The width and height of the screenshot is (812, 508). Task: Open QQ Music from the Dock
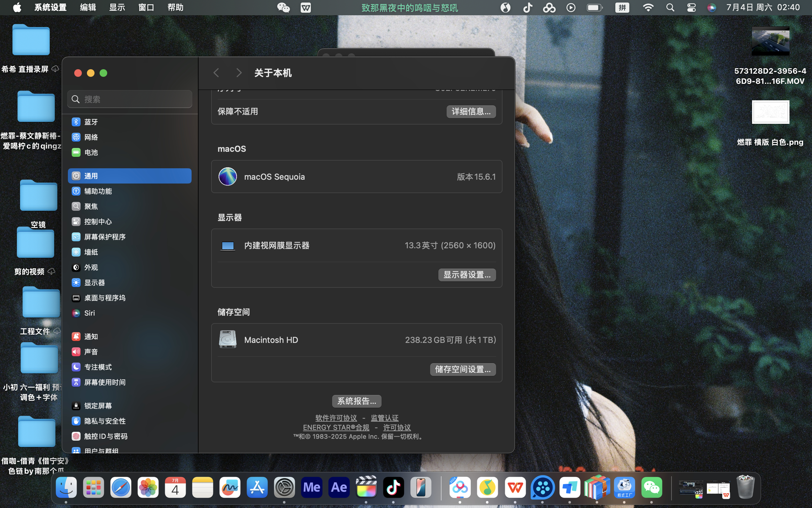pos(488,487)
